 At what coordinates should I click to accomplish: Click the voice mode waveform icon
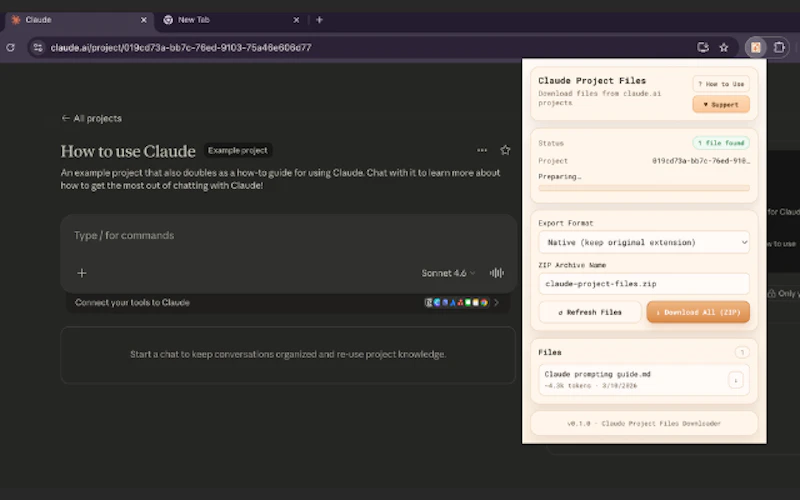(496, 273)
